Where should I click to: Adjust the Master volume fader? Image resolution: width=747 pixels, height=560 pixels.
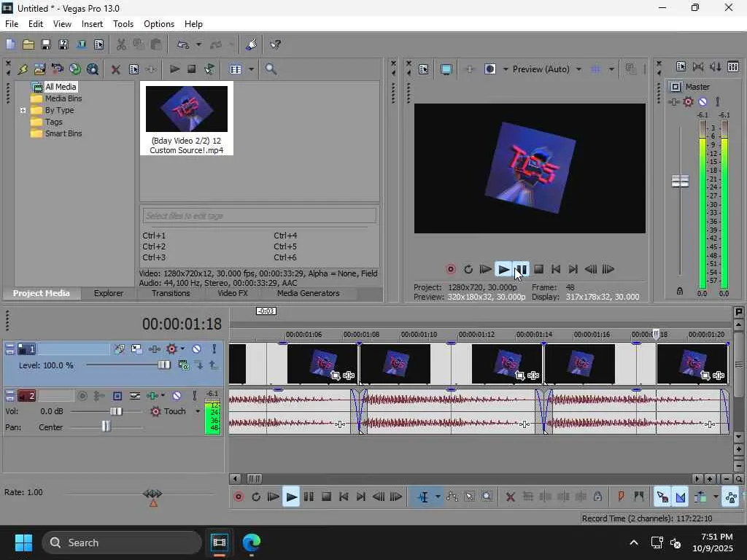point(680,181)
